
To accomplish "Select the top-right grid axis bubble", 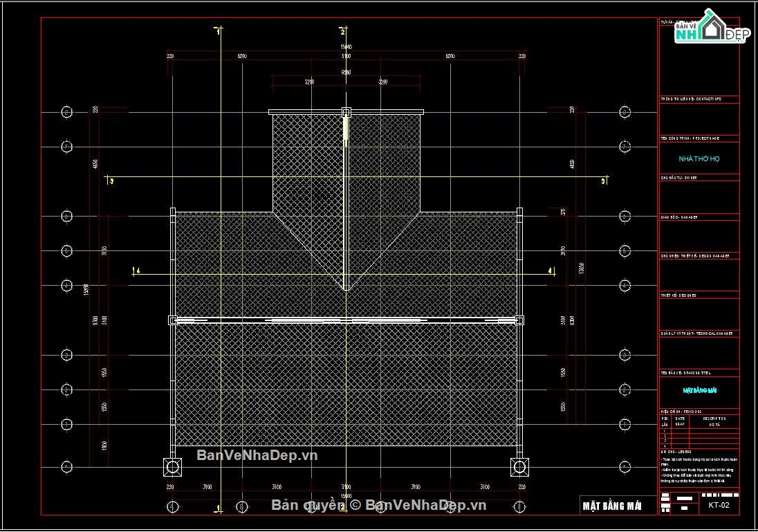I will click(x=625, y=112).
